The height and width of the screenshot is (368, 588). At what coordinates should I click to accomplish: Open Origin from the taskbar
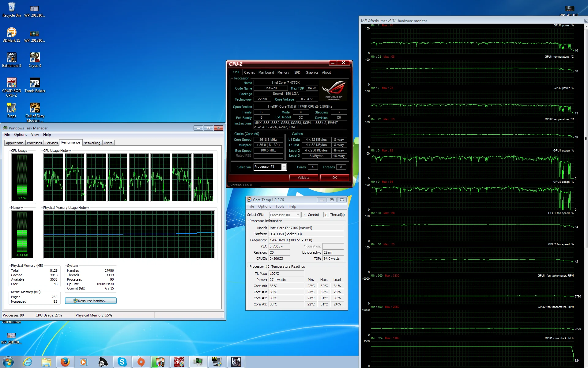(141, 362)
